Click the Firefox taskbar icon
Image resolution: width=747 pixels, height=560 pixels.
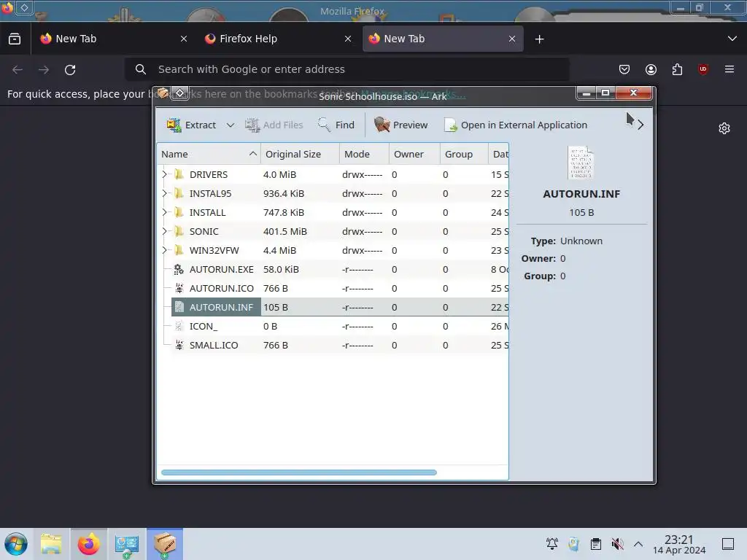pyautogui.click(x=88, y=544)
